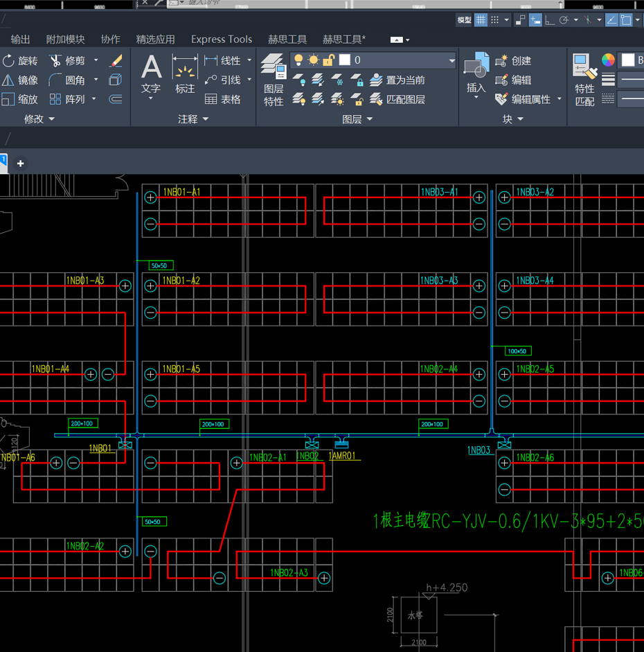This screenshot has width=644, height=652.
Task: Expand the Linear (线性) dropdown arrow
Action: click(249, 60)
